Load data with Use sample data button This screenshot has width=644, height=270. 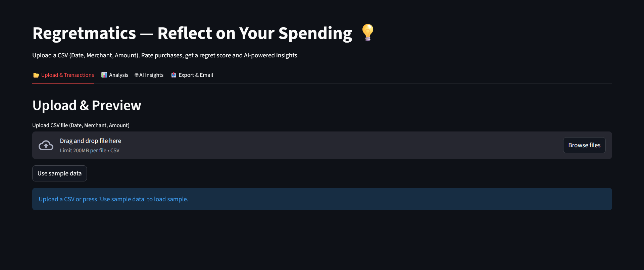[59, 173]
